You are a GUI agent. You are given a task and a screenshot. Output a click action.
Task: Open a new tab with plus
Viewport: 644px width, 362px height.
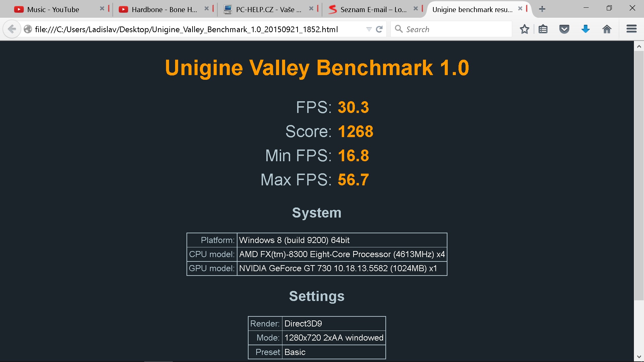click(542, 9)
